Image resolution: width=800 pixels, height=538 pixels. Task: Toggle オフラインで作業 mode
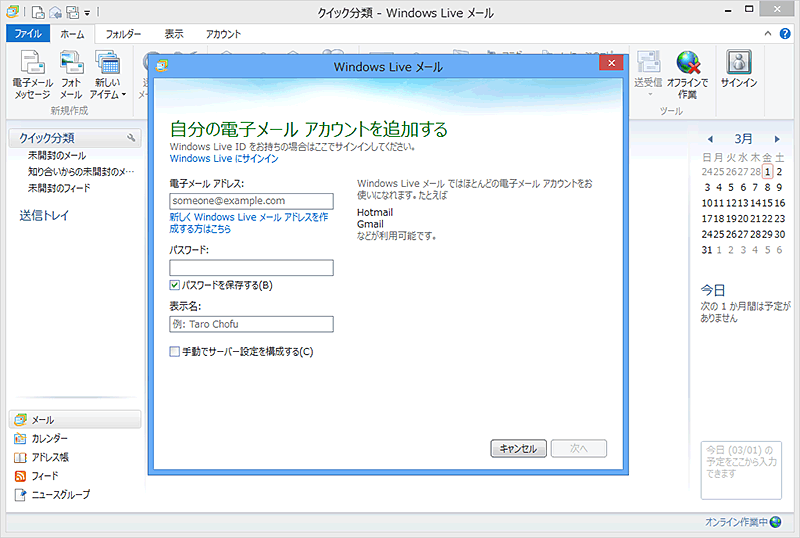pos(687,75)
